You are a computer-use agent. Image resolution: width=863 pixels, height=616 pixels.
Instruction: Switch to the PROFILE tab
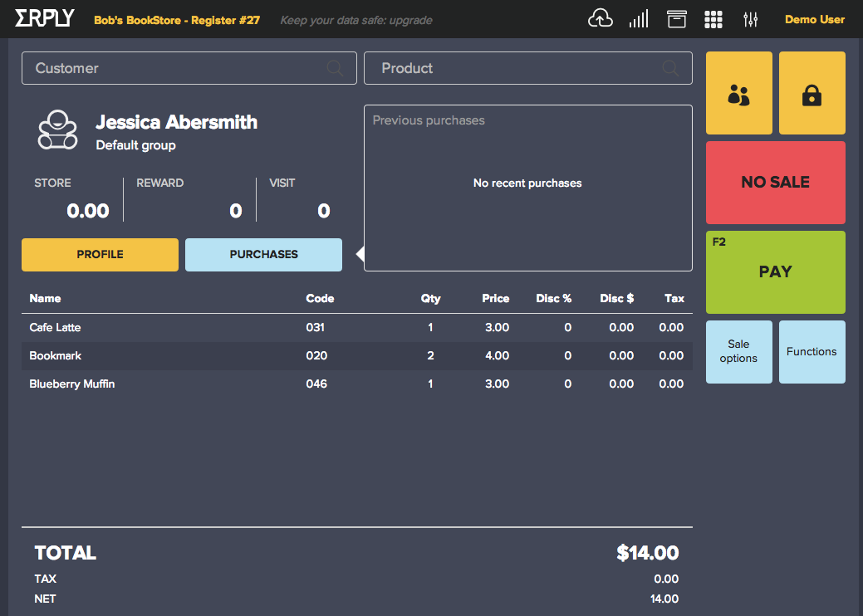pyautogui.click(x=100, y=255)
